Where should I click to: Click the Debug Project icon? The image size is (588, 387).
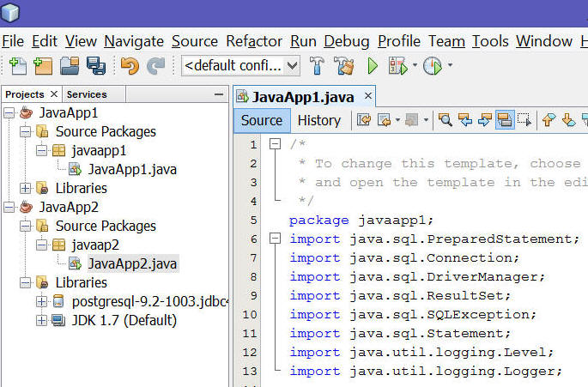coord(398,65)
